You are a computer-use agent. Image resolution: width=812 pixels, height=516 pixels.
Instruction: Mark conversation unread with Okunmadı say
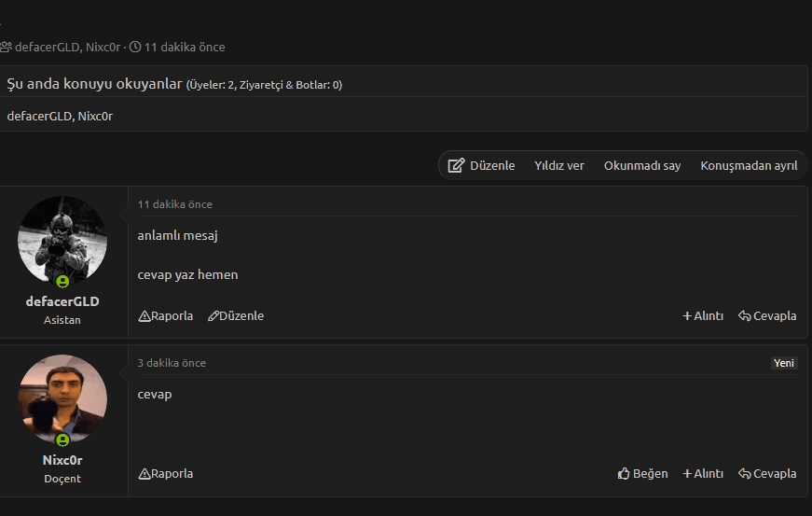point(642,165)
